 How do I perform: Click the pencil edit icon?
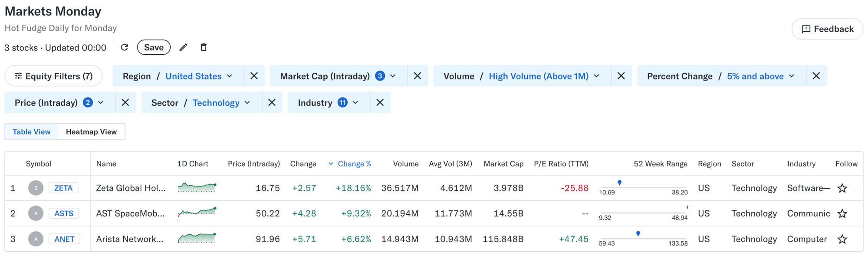[183, 47]
